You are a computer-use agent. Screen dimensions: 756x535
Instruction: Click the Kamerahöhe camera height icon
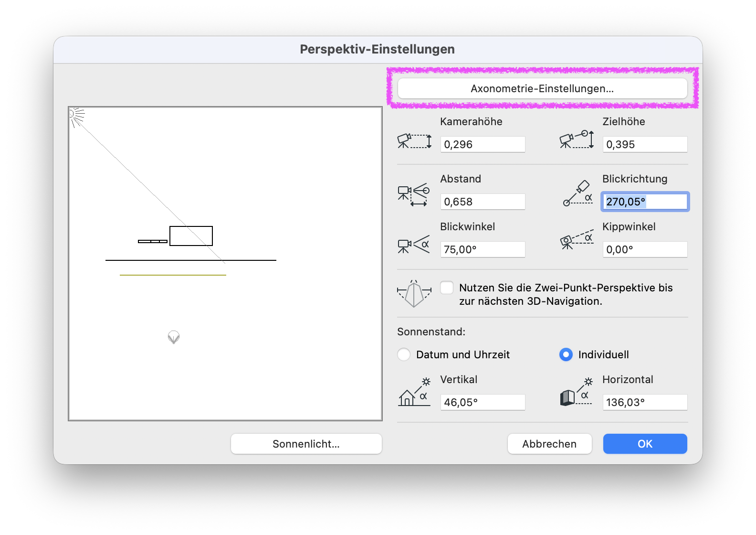pos(414,141)
